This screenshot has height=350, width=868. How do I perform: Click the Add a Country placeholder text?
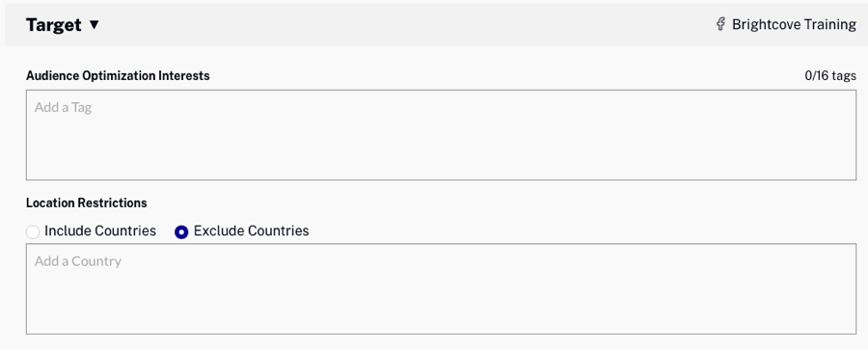click(x=78, y=261)
